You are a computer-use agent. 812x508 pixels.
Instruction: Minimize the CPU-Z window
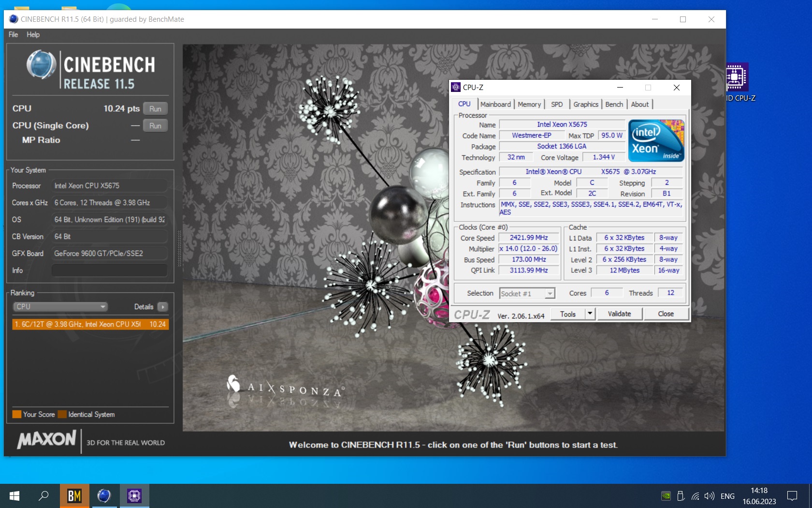point(620,88)
